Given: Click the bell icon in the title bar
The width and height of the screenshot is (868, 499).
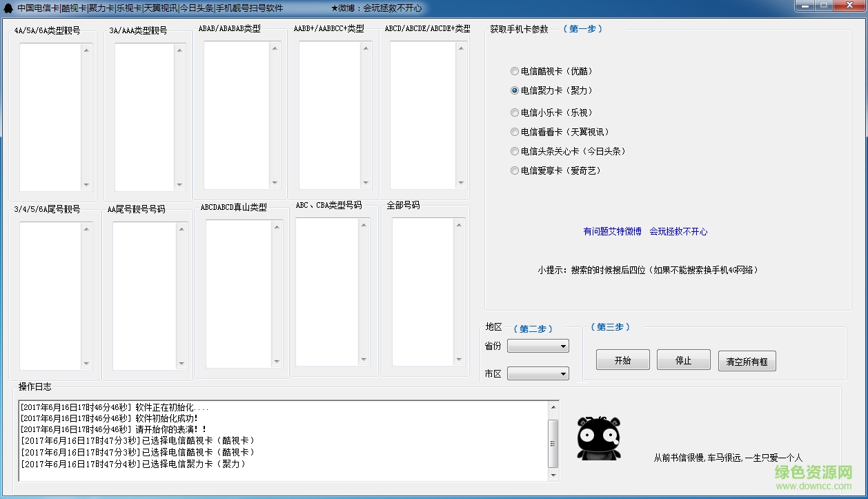Looking at the screenshot, I should (7, 7).
